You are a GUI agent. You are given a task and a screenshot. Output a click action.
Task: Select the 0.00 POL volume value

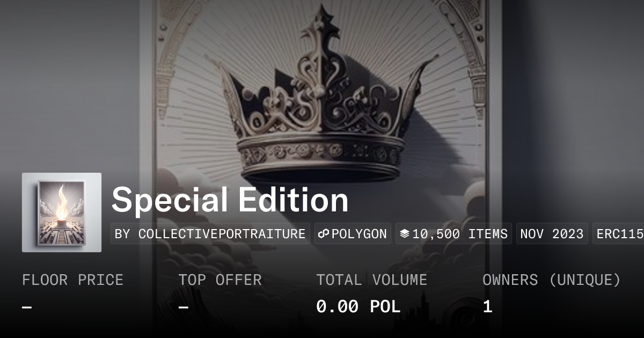tap(358, 306)
